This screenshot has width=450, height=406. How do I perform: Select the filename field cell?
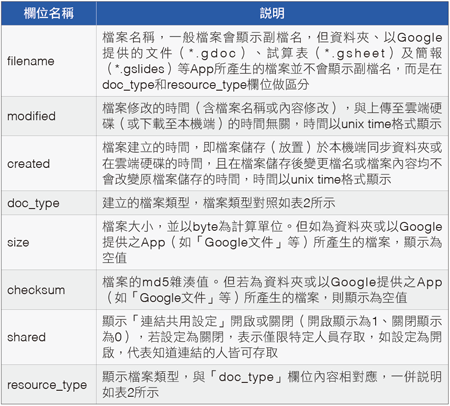click(x=49, y=61)
